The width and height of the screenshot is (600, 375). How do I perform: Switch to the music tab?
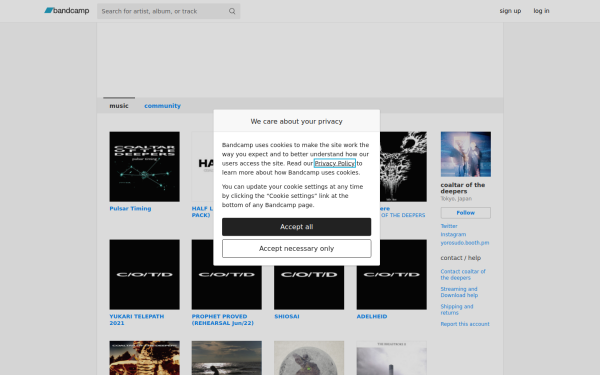(119, 106)
